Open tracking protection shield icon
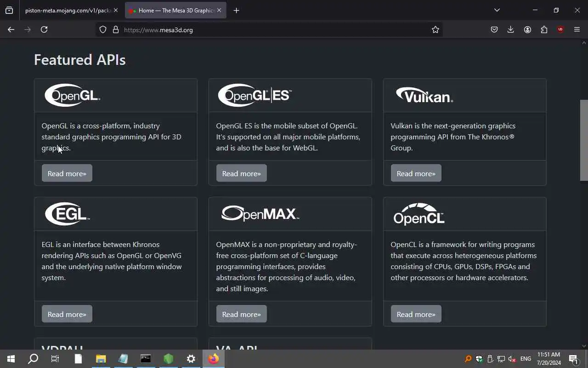 103,29
